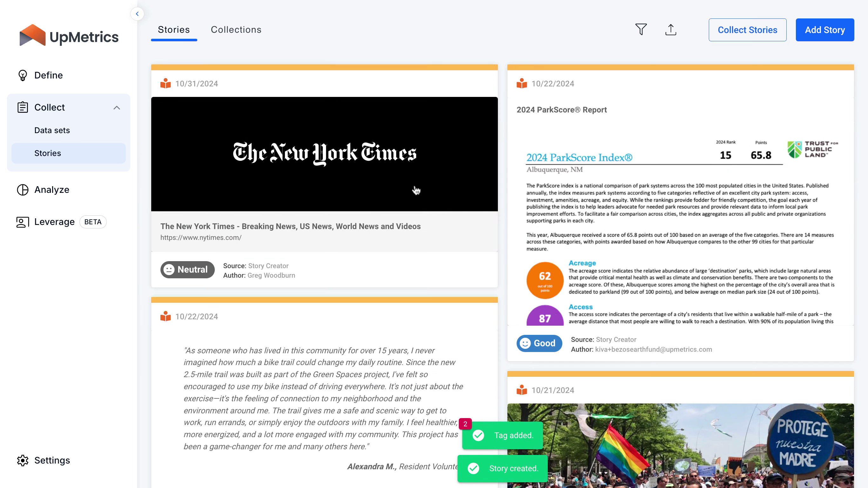Switch to the Stories tab
This screenshot has height=488, width=868.
[x=174, y=30]
